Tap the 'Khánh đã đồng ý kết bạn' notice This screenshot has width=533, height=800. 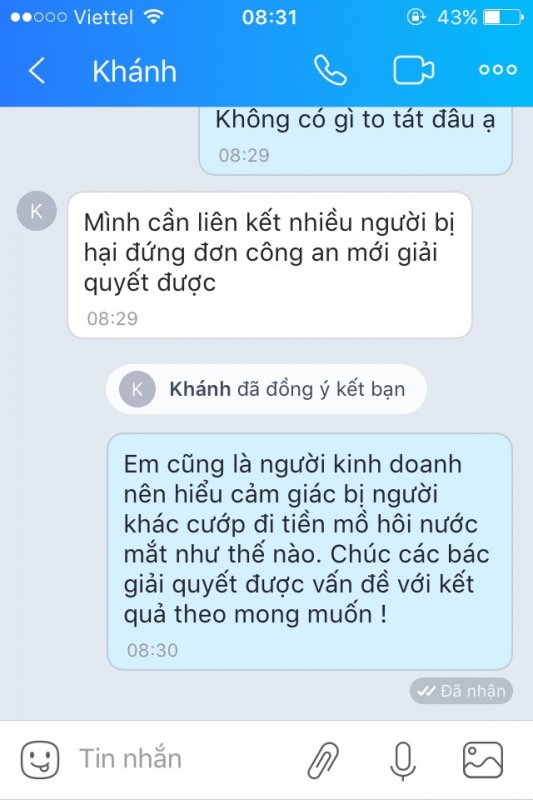click(x=266, y=389)
